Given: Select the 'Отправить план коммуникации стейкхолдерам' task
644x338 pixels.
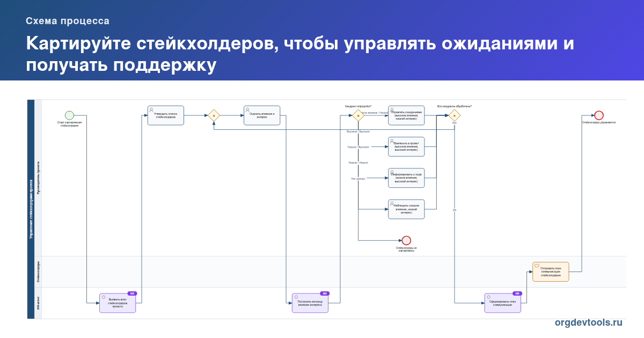Looking at the screenshot, I should 551,271.
